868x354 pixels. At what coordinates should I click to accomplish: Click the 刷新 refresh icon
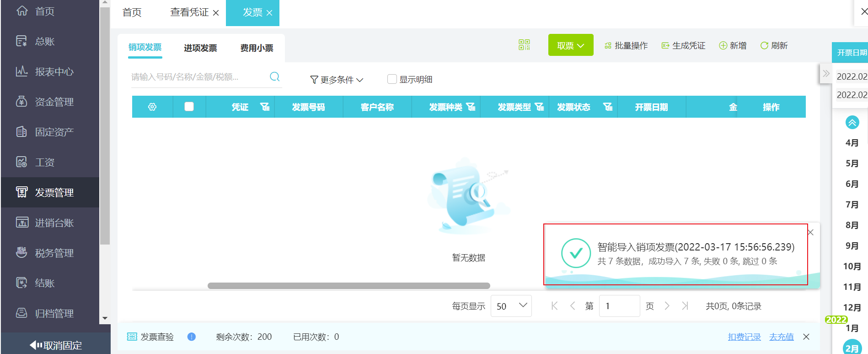click(x=764, y=45)
